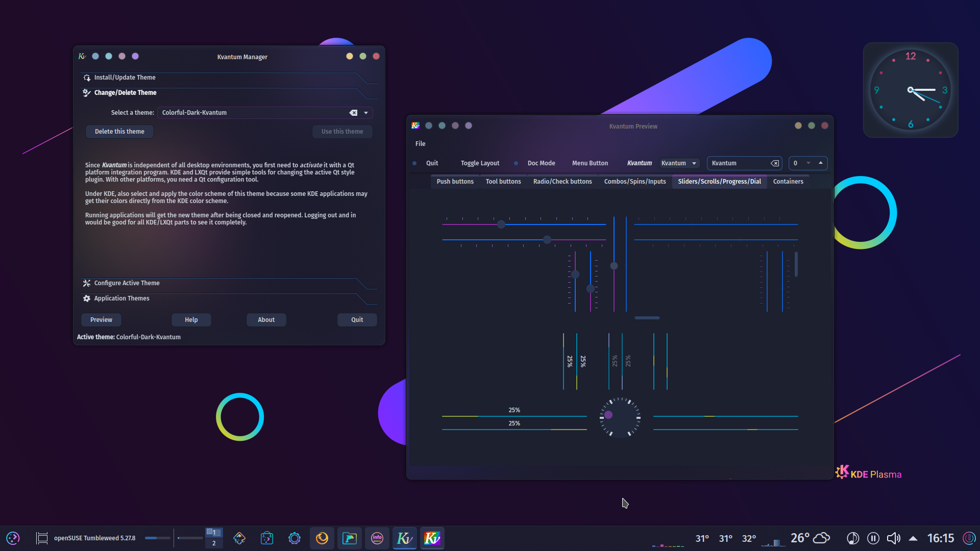Image resolution: width=980 pixels, height=551 pixels.
Task: Open the Dolphin file manager taskbar icon
Action: pyautogui.click(x=350, y=538)
